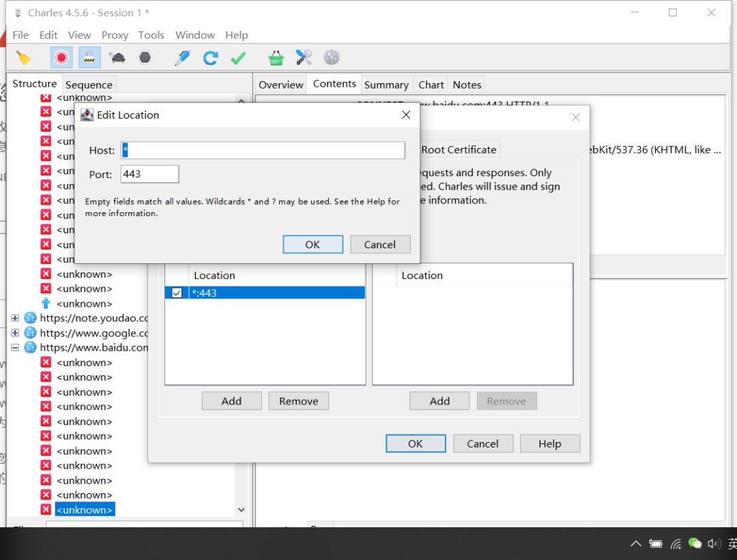Click the Compose pen icon
Image resolution: width=737 pixels, height=560 pixels.
click(x=182, y=58)
